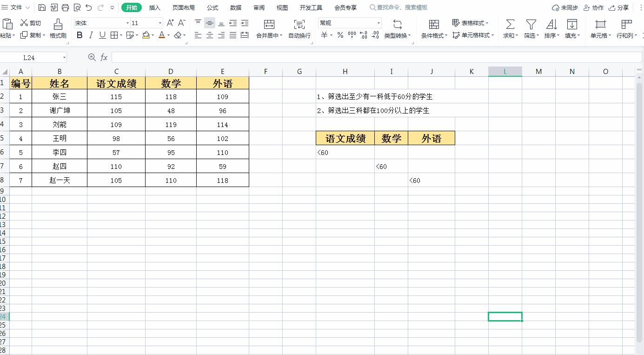This screenshot has height=355, width=644.
Task: Click the Save icon in quick access bar
Action: [42, 7]
